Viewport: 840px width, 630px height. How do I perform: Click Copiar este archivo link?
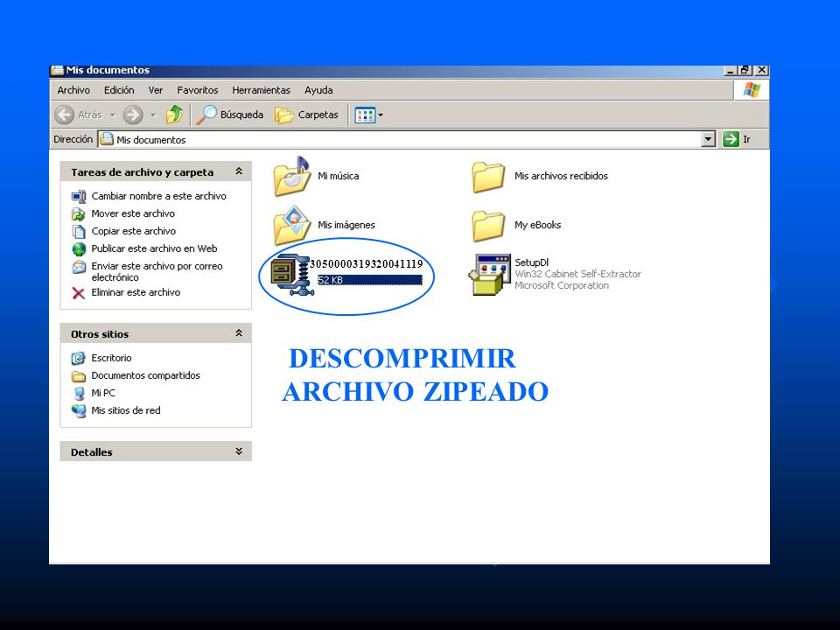[133, 231]
